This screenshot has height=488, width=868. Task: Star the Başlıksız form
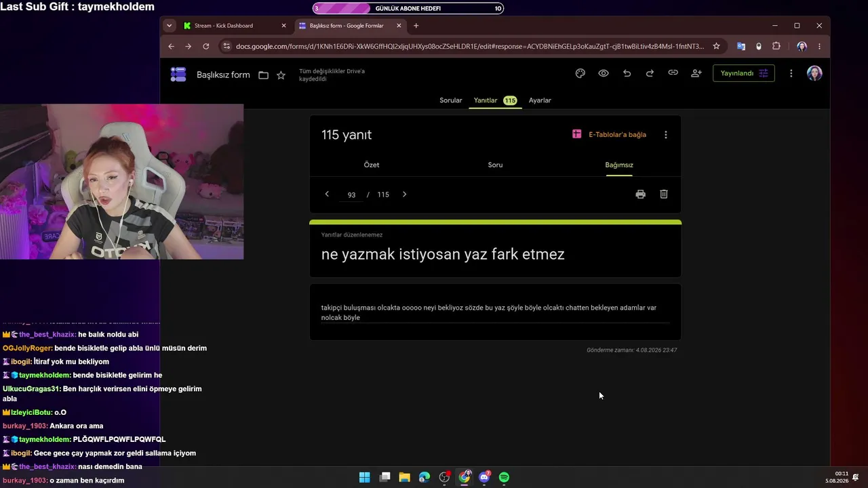click(x=281, y=75)
